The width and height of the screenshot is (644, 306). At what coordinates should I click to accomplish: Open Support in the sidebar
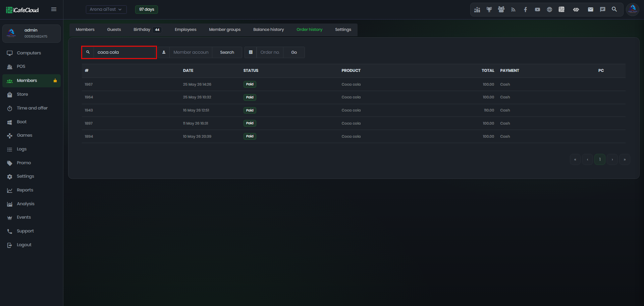pyautogui.click(x=32, y=231)
